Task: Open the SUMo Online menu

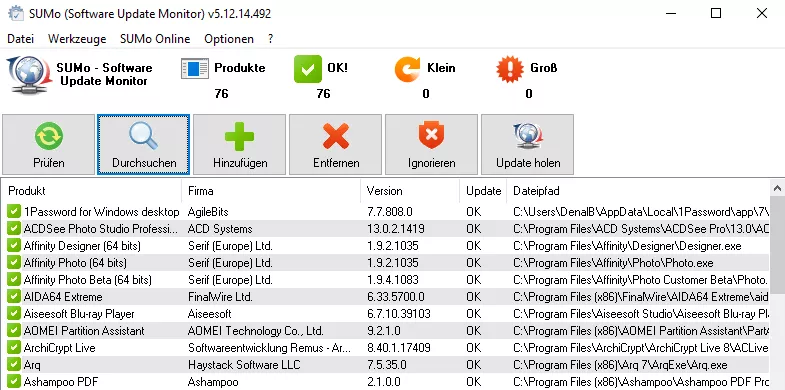Action: [155, 39]
